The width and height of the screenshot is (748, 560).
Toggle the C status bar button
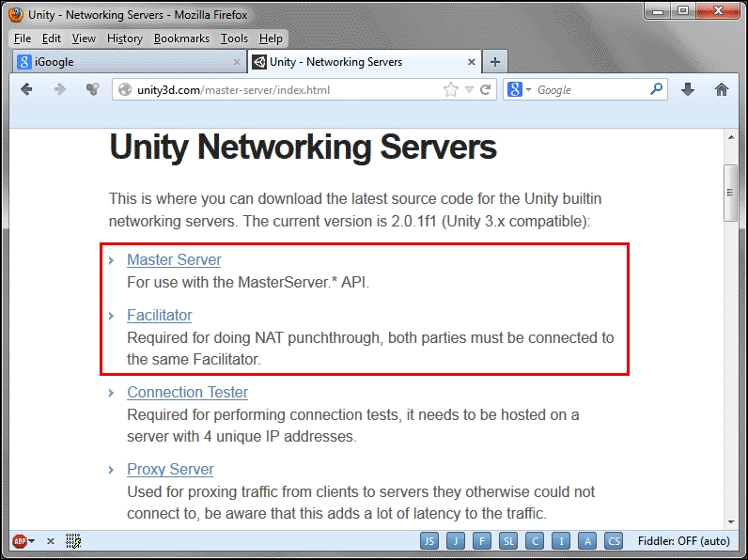(x=535, y=541)
